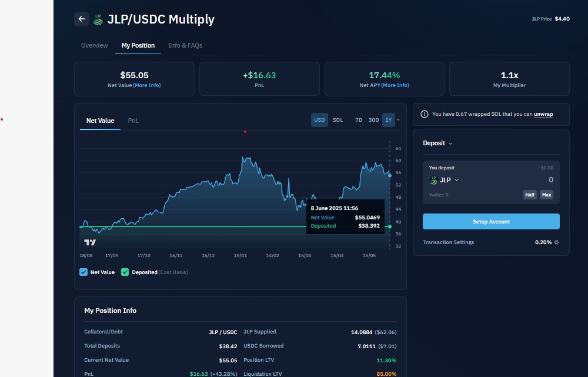
Task: Click the +$16.63 PnL value
Action: (x=259, y=75)
